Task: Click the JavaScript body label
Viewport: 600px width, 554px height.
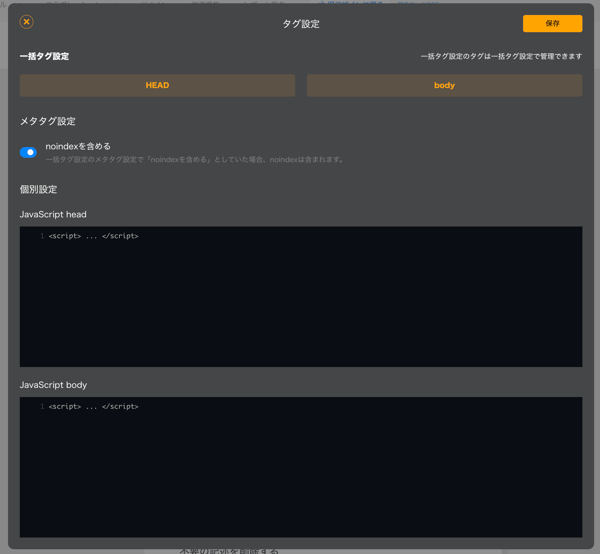Action: pyautogui.click(x=53, y=385)
